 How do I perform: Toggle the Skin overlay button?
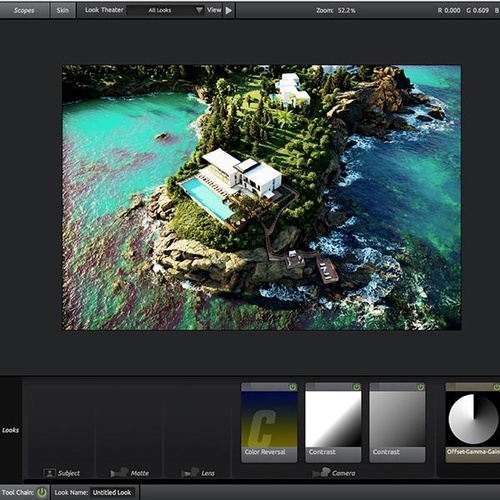[x=62, y=10]
